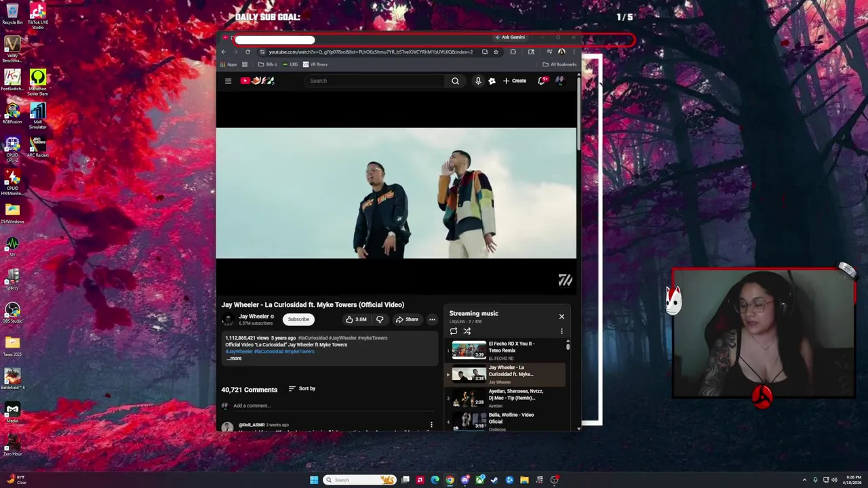Open the Create menu on YouTube
This screenshot has width=868, height=488.
click(515, 81)
